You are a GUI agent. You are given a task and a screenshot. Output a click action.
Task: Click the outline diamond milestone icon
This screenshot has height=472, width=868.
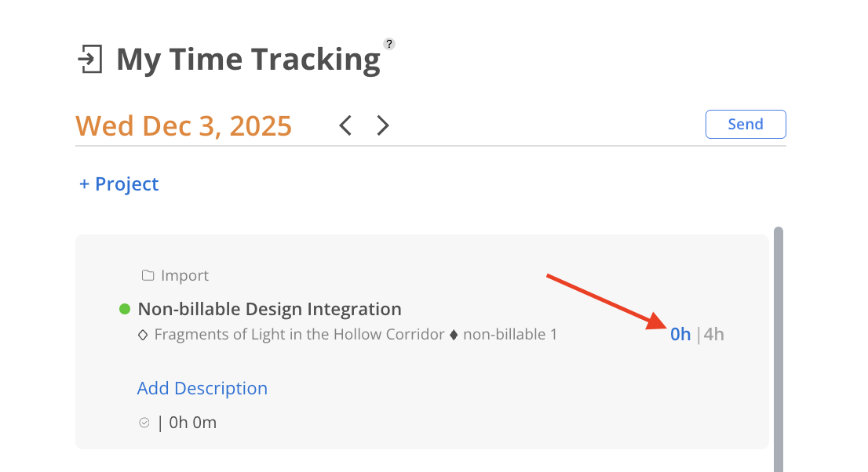click(143, 335)
